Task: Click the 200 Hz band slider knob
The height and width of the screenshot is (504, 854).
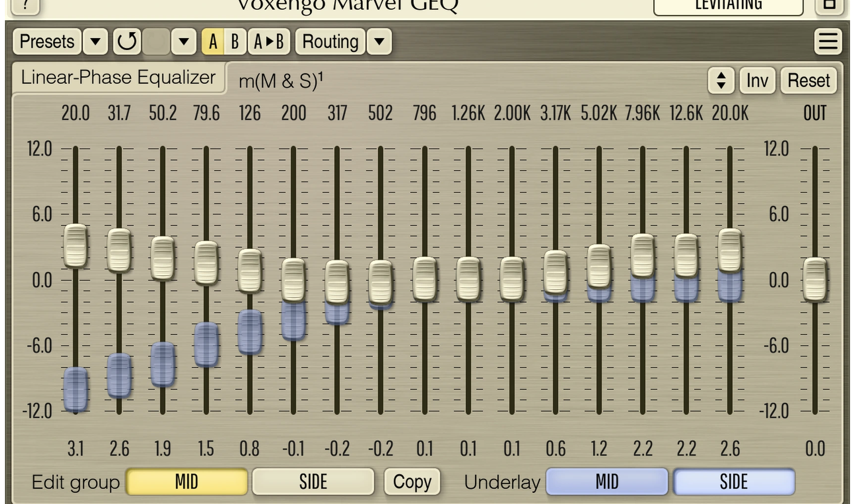Action: click(x=293, y=280)
